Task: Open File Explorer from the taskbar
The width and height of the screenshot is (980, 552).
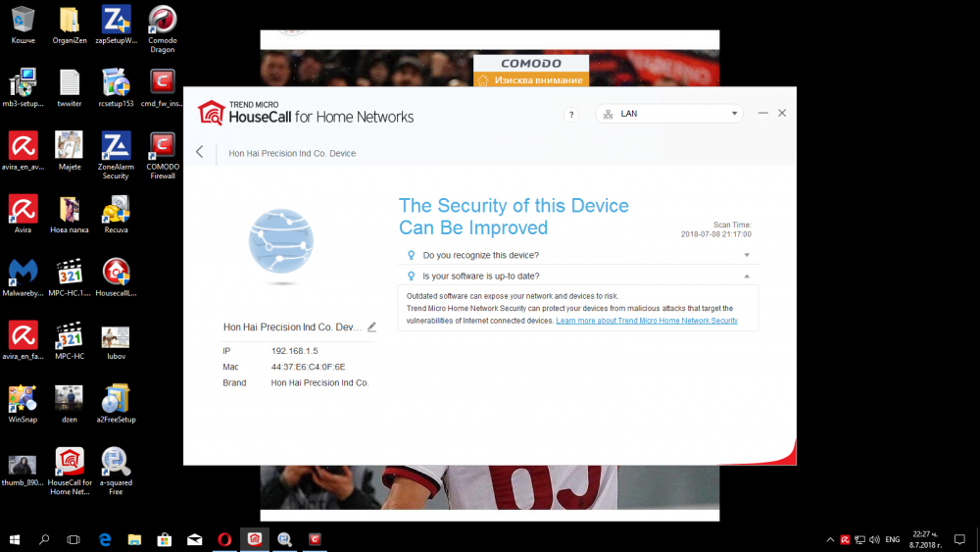Action: coord(134,539)
